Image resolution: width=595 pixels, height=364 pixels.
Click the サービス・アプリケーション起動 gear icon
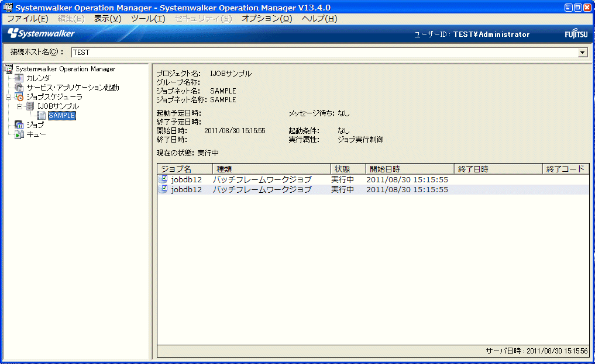point(19,88)
